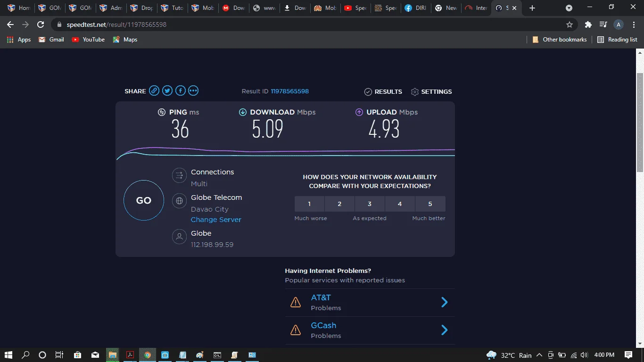644x362 pixels.
Task: Click the page vertical scrollbar
Action: coord(640,123)
